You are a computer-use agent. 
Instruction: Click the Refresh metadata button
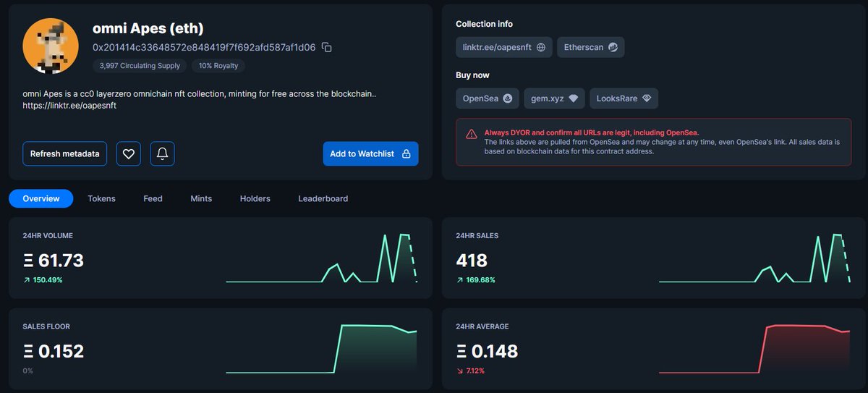(x=65, y=153)
